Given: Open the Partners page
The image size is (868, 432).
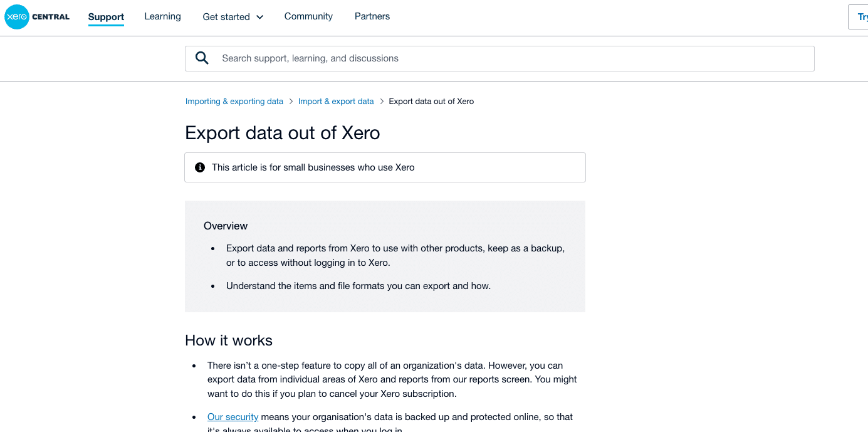Looking at the screenshot, I should click(372, 16).
